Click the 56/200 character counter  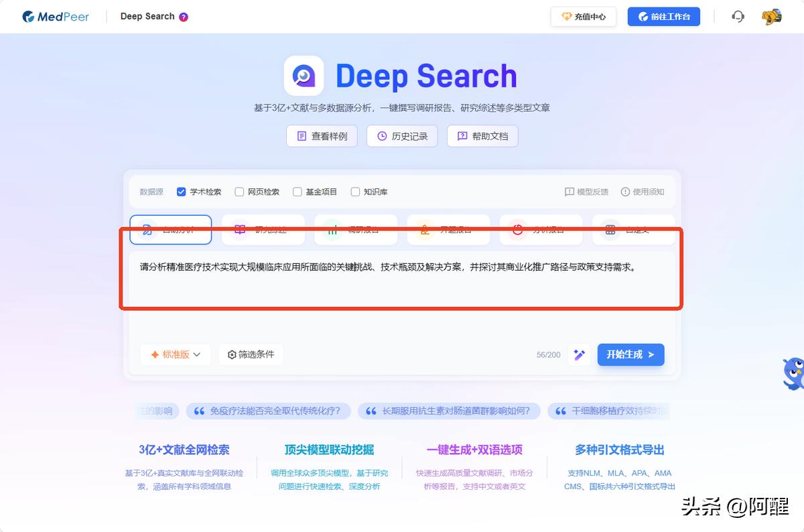click(548, 355)
